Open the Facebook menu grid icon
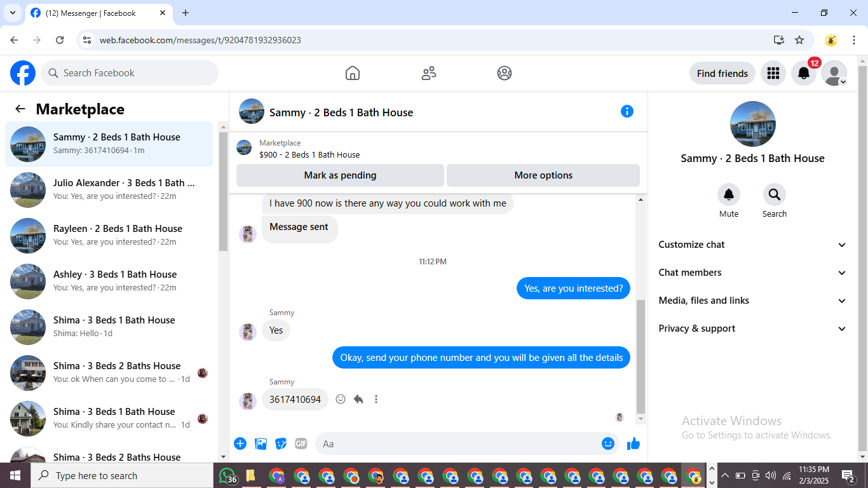Image resolution: width=868 pixels, height=488 pixels. click(773, 73)
